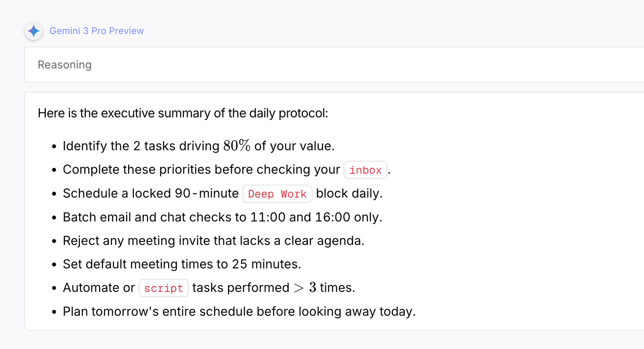Image resolution: width=644 pixels, height=349 pixels.
Task: Click the Plan tomorrow's entire schedule line
Action: [x=239, y=311]
